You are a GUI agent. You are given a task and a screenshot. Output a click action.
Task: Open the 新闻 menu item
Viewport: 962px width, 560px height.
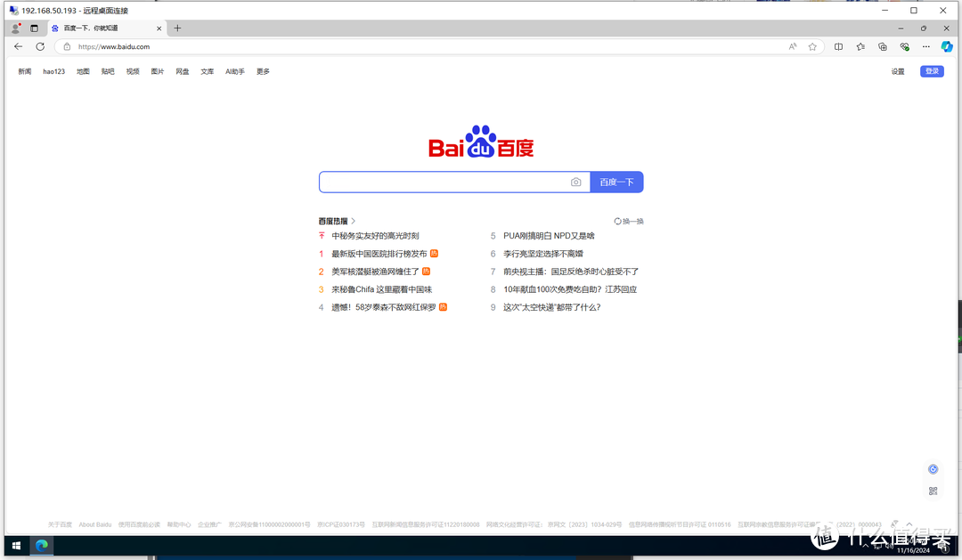pos(24,71)
